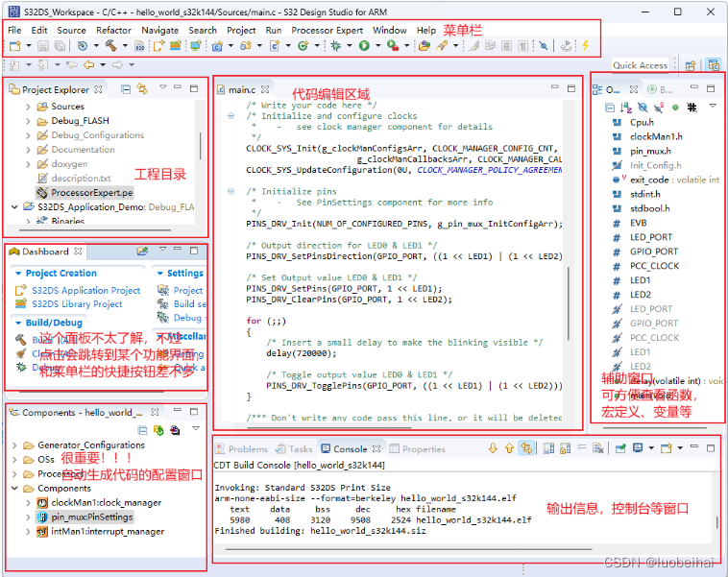The image size is (728, 577).
Task: Expand the Debug_FLASH folder
Action: click(28, 121)
